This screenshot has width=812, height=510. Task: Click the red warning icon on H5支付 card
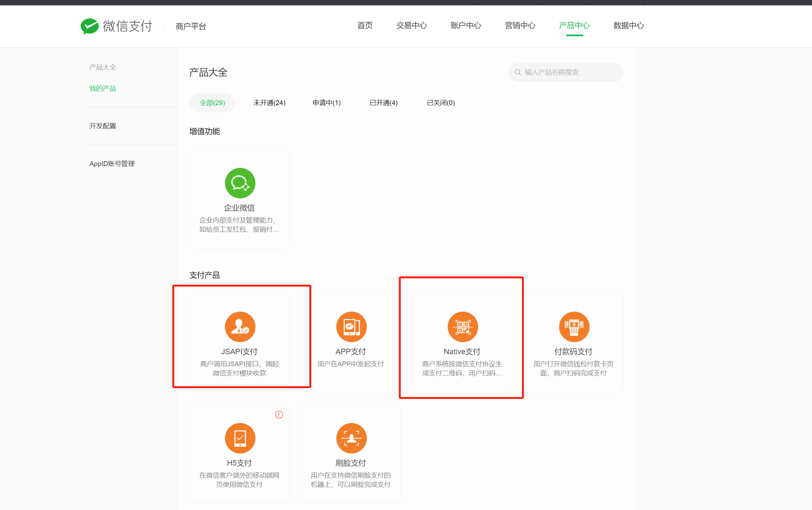click(279, 414)
